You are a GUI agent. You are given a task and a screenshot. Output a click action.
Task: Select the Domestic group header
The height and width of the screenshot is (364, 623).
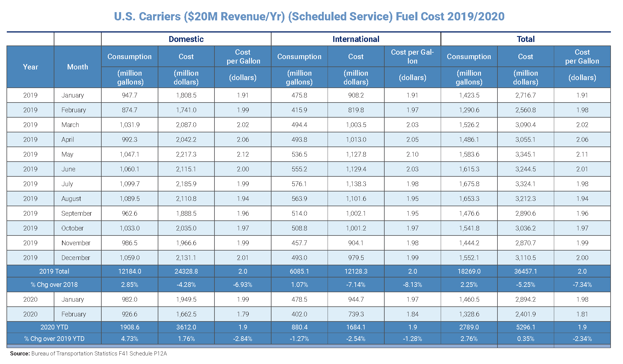click(x=186, y=39)
